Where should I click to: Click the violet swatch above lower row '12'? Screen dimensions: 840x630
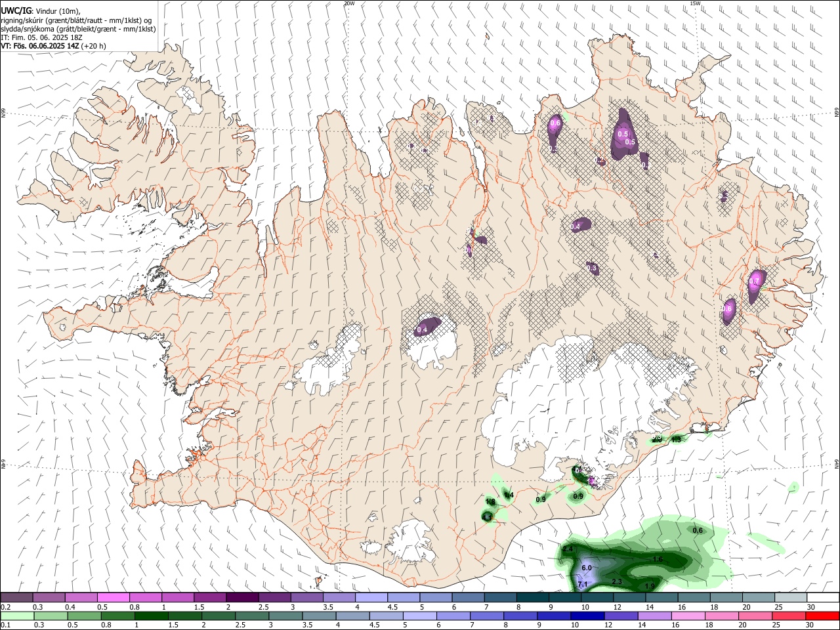coord(620,616)
